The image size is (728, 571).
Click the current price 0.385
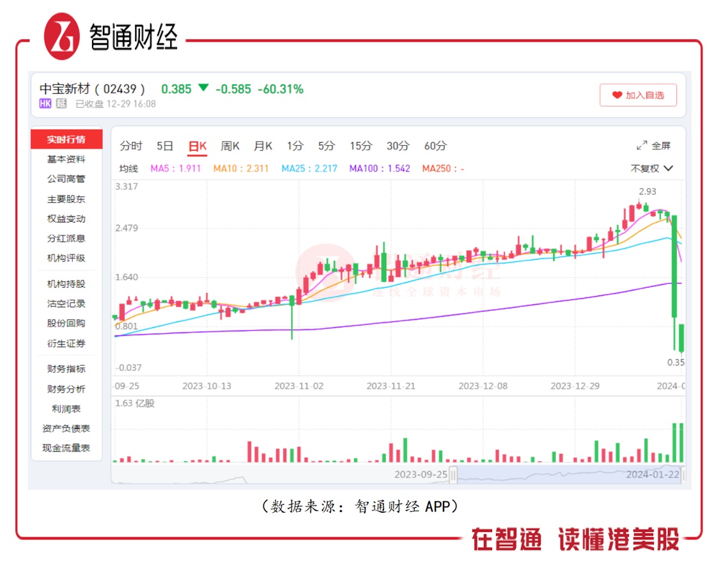click(x=176, y=90)
